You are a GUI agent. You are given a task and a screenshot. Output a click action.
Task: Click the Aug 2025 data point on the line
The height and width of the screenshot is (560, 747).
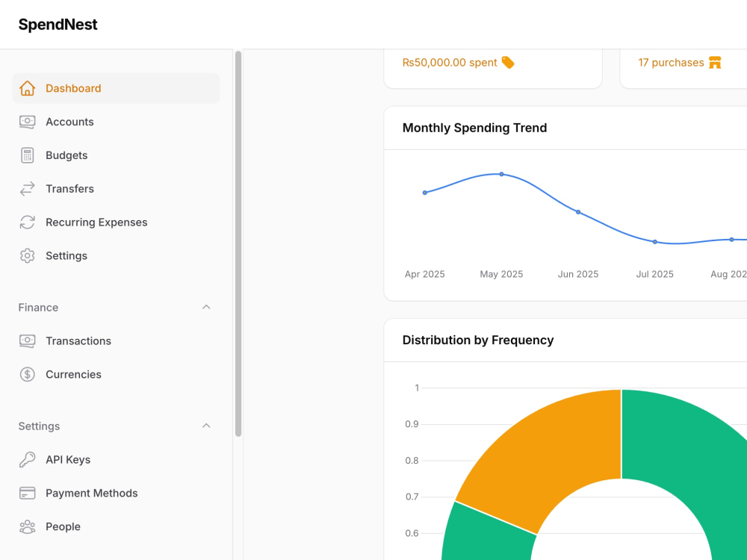coord(732,240)
